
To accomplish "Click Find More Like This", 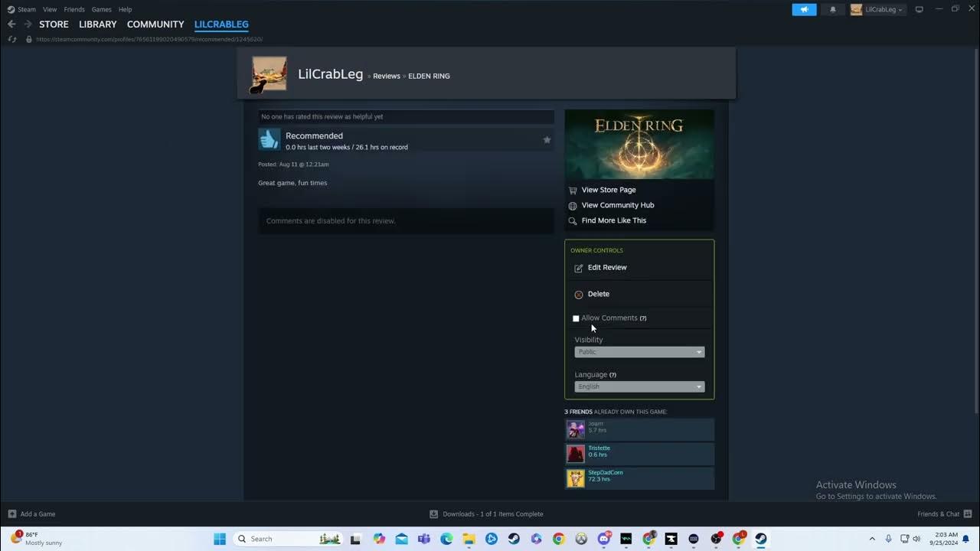I will tap(614, 220).
